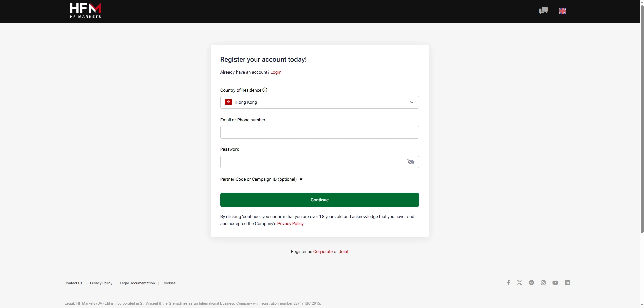Open the Telegram social icon
Screen dimensions: 644x308
[x=531, y=283]
